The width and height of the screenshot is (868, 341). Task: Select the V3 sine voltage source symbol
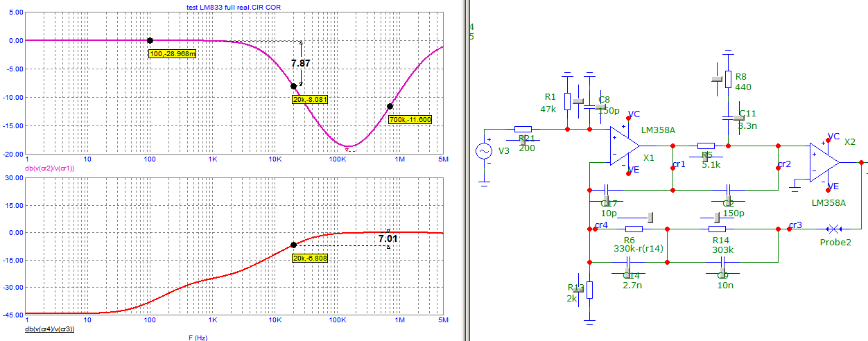point(484,150)
